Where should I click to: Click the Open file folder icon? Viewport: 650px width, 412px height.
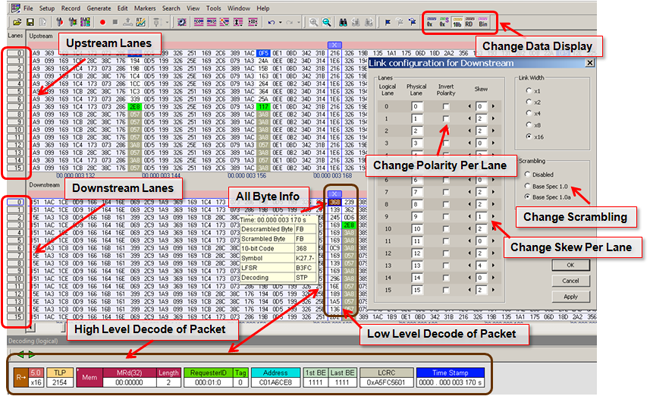coord(17,22)
